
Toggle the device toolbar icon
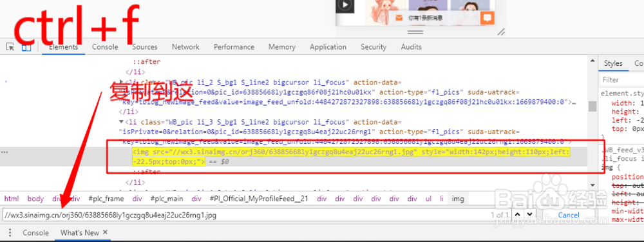click(26, 47)
